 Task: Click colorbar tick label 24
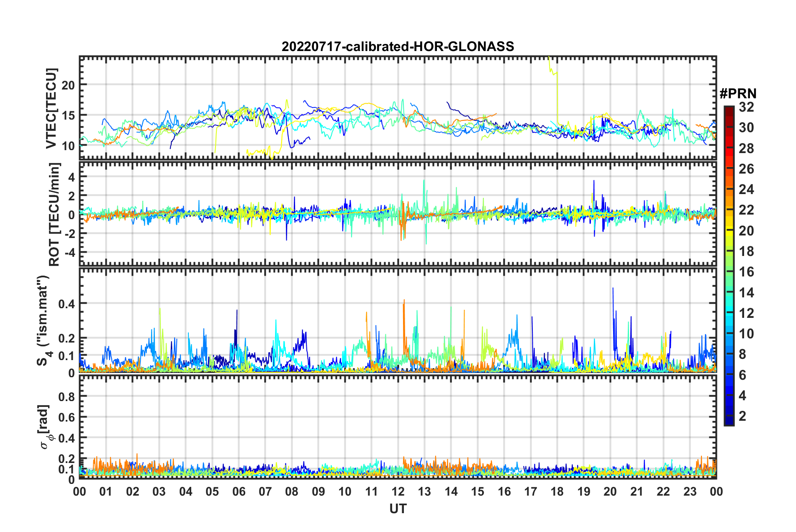(x=746, y=189)
